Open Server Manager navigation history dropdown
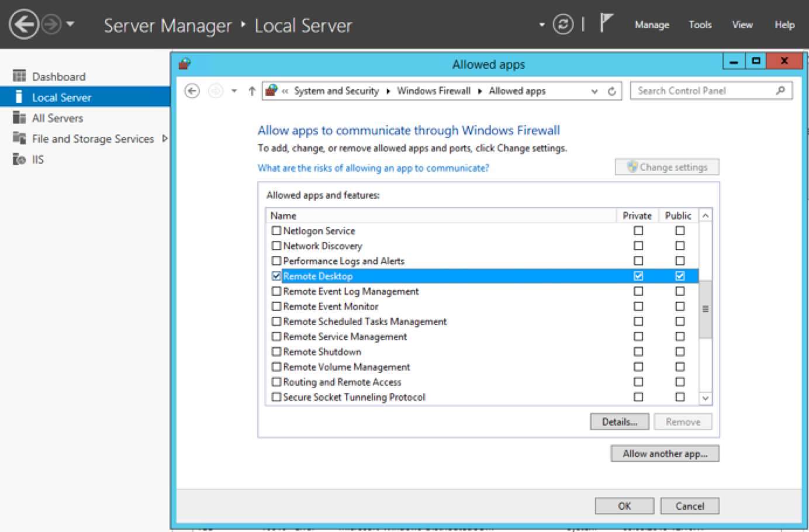809x532 pixels. click(x=70, y=25)
